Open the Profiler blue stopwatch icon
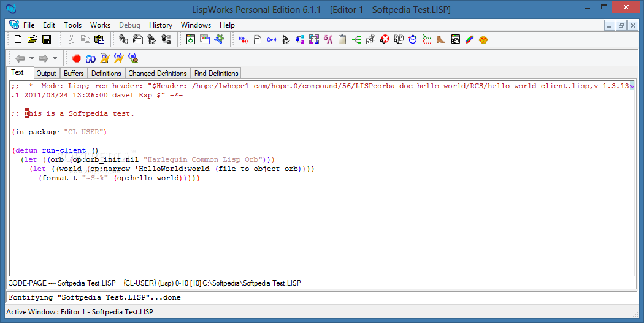 pyautogui.click(x=413, y=40)
